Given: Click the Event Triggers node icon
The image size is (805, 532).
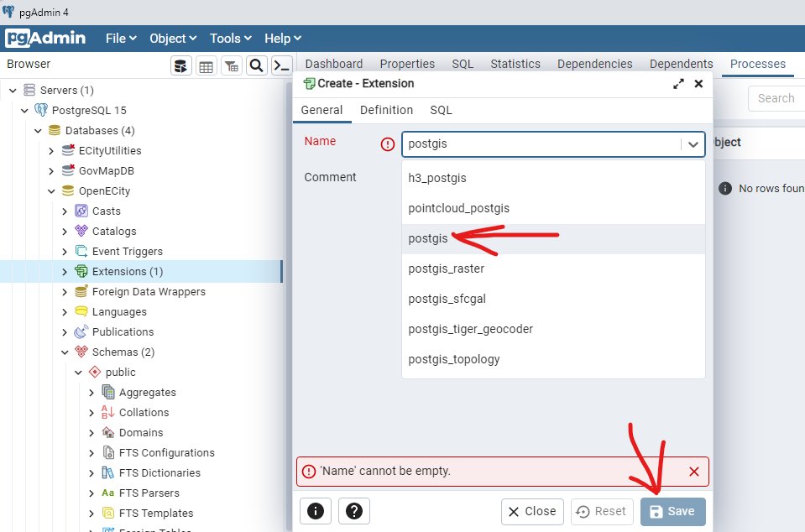Looking at the screenshot, I should (x=81, y=251).
